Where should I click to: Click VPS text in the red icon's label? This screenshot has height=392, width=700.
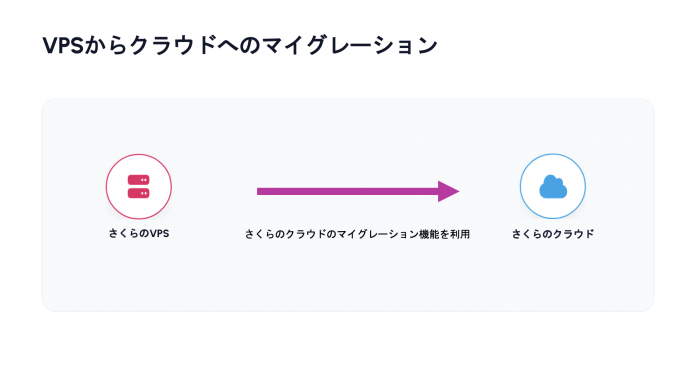coord(159,234)
